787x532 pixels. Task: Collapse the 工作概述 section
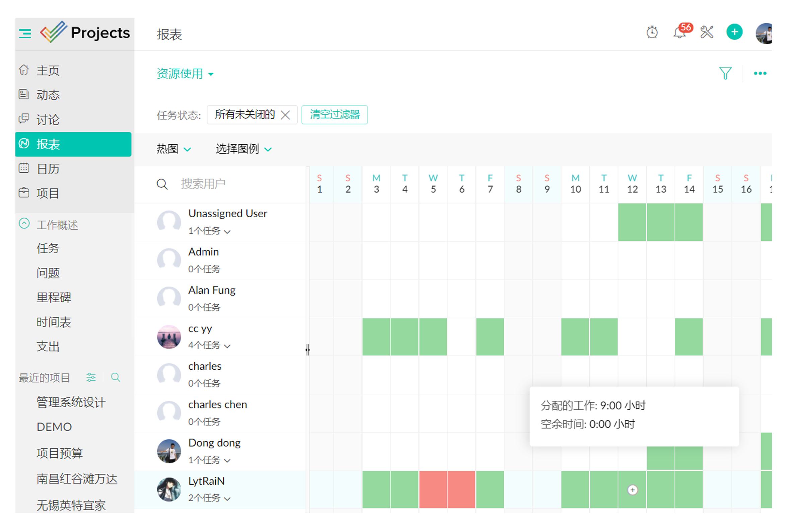point(24,224)
